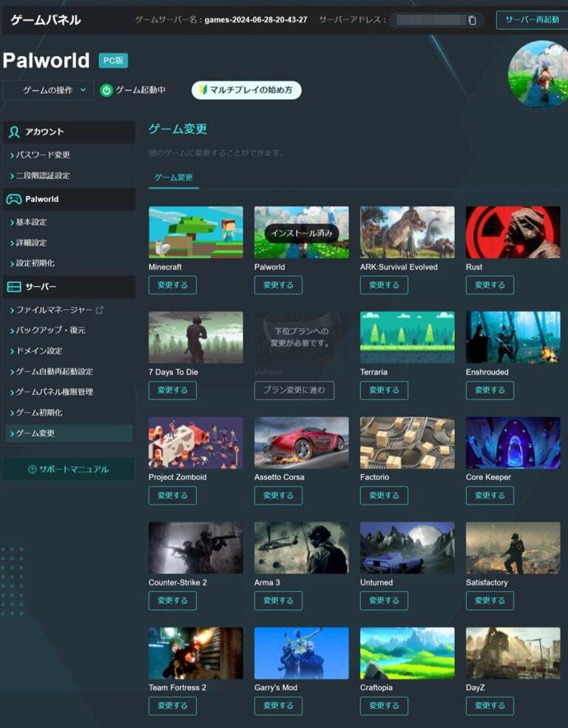Open 基本設定 under Palworld
The height and width of the screenshot is (728, 568).
[31, 222]
